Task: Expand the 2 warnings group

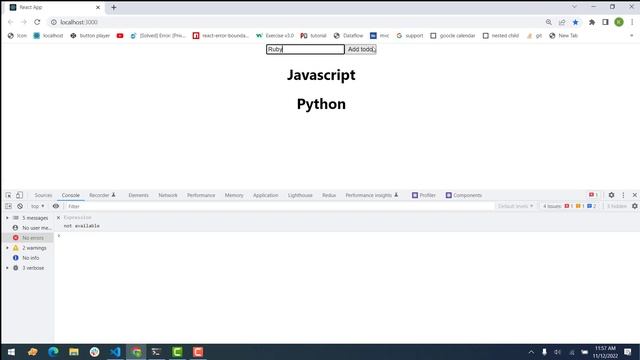Action: (7, 248)
